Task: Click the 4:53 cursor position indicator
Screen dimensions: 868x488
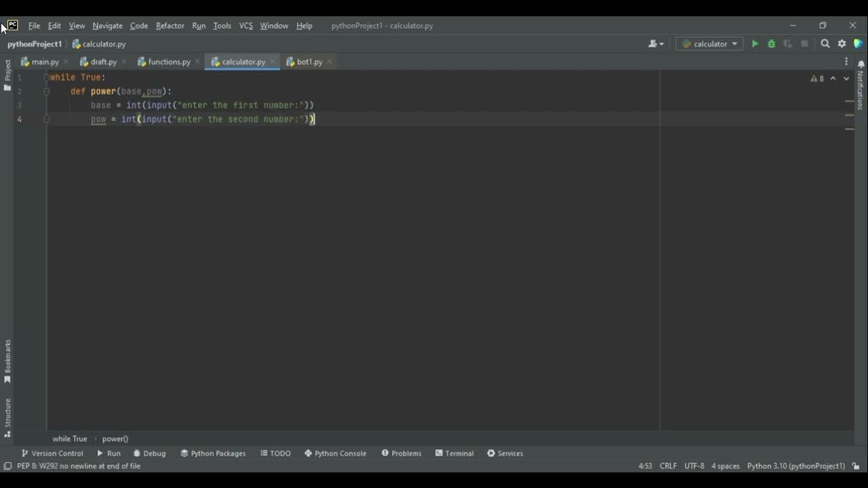Action: [645, 466]
